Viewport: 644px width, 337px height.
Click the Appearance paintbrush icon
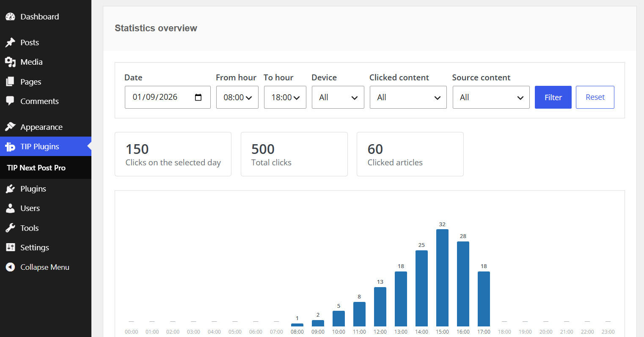pos(10,127)
